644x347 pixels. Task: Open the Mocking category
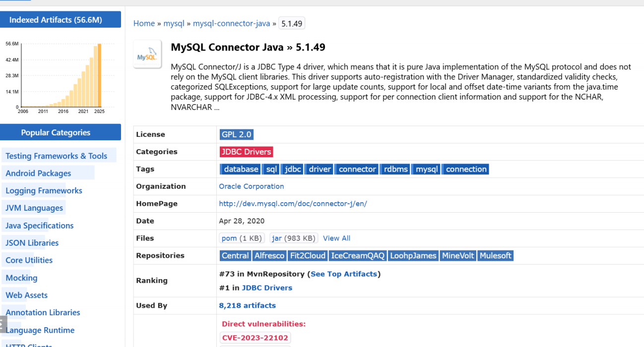coord(21,278)
